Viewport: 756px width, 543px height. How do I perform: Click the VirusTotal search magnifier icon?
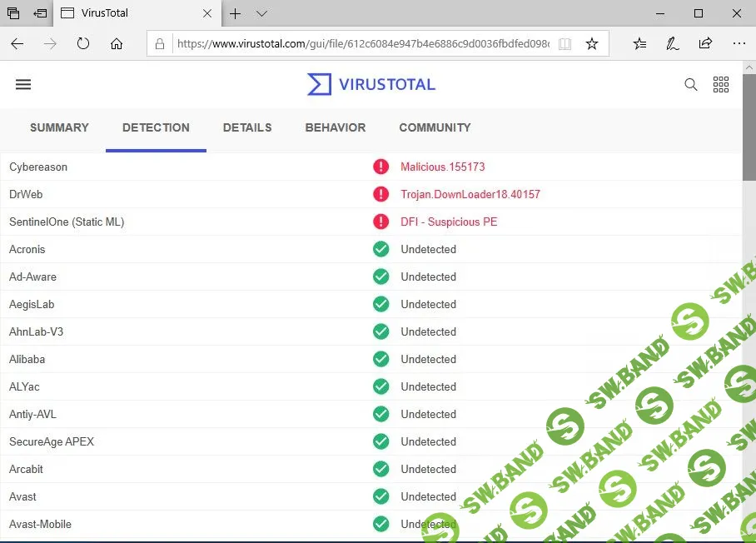pos(690,84)
